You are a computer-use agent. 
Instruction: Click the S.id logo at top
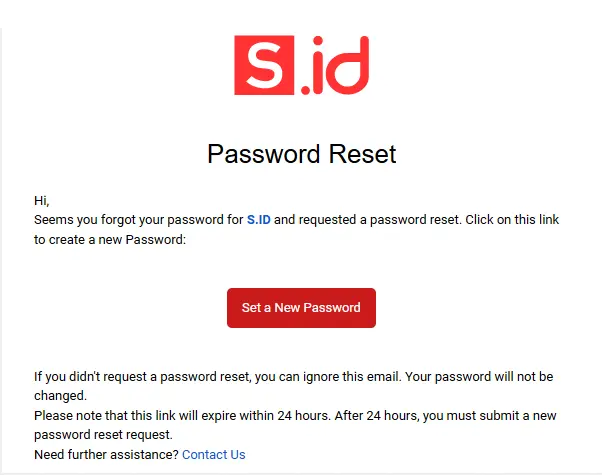tap(301, 66)
